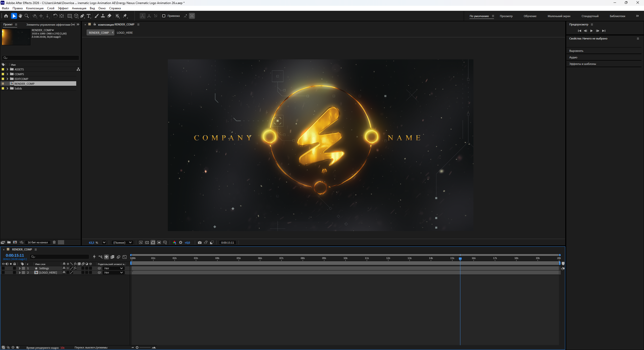Take a snapshot with the camera icon
The image size is (644, 350).
(199, 242)
